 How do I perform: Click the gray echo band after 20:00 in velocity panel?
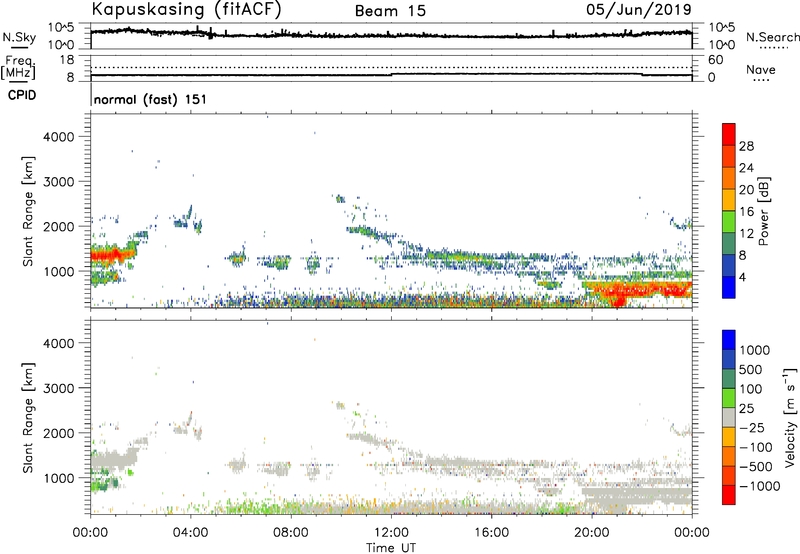637,495
